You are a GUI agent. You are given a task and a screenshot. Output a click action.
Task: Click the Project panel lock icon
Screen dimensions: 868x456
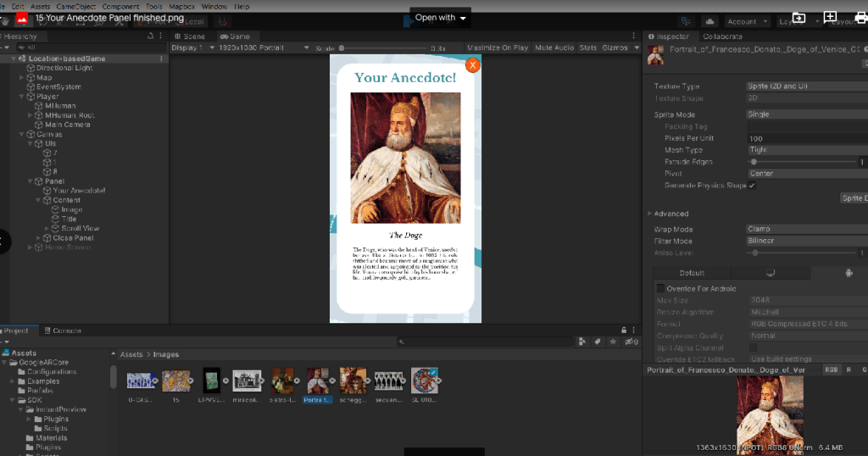click(x=624, y=331)
